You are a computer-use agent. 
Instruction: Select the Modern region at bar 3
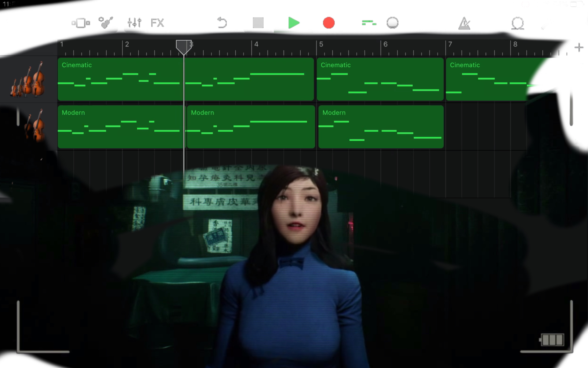[x=250, y=127]
